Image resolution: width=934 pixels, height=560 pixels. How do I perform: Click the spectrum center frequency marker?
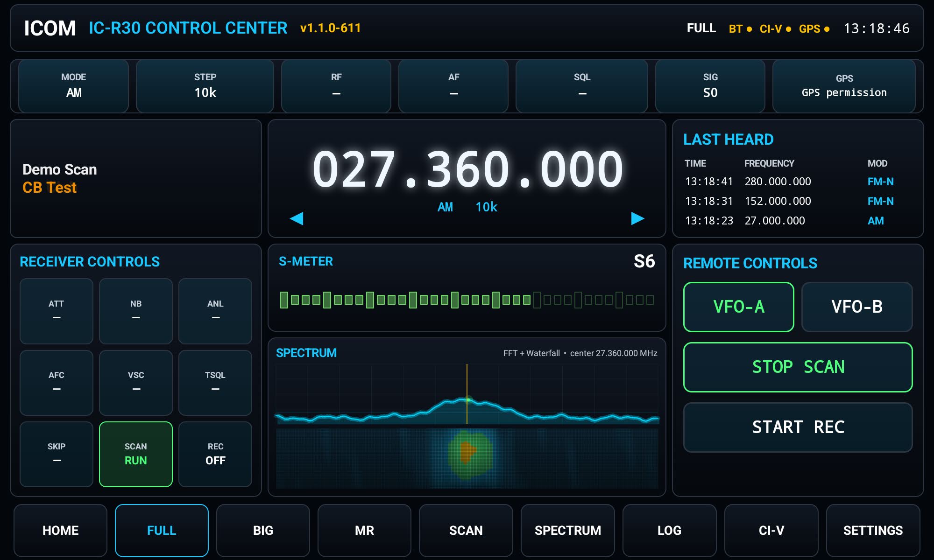coord(467,394)
